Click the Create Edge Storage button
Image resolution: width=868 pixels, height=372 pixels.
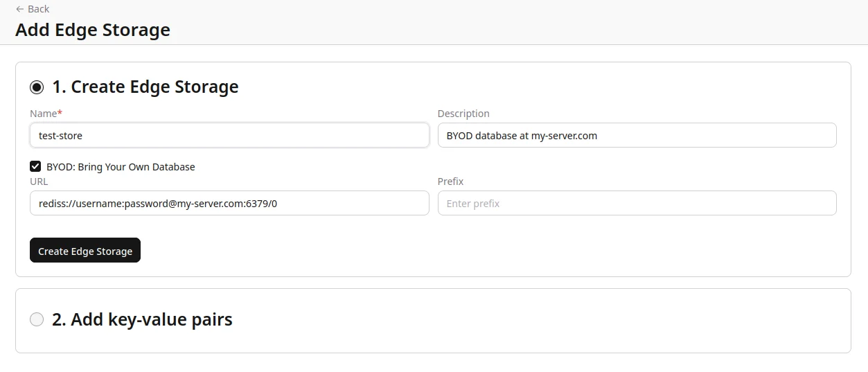coord(85,250)
